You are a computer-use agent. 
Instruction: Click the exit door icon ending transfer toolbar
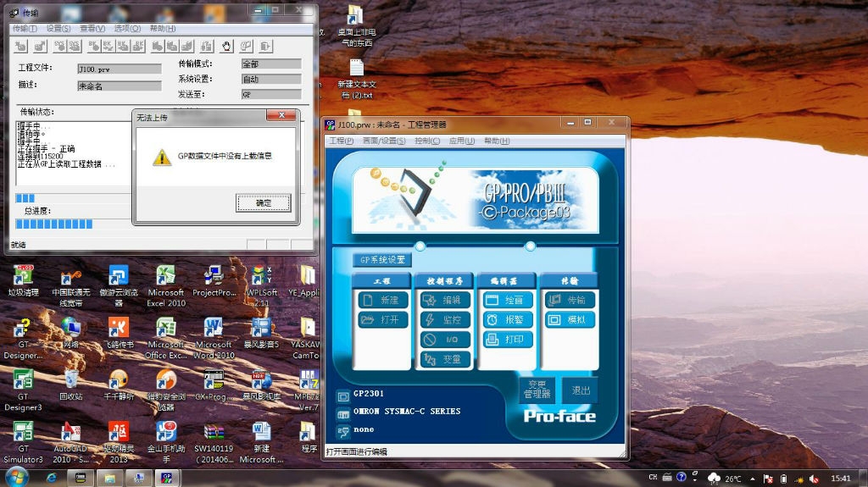(265, 46)
